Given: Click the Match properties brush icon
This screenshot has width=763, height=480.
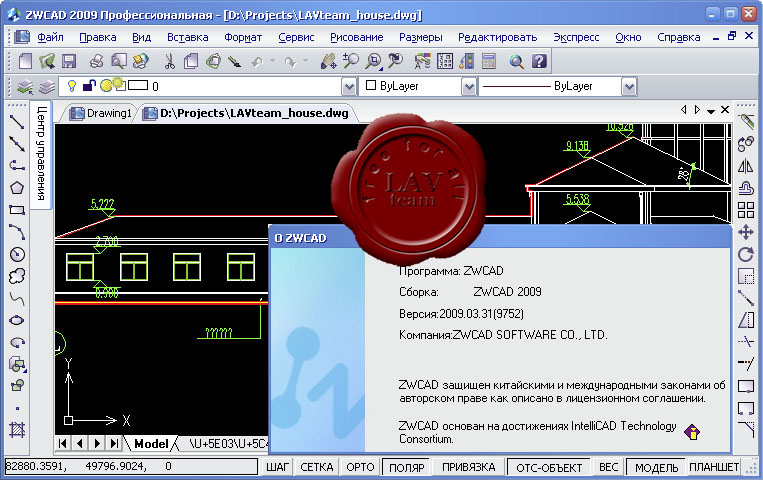Looking at the screenshot, I should point(235,61).
